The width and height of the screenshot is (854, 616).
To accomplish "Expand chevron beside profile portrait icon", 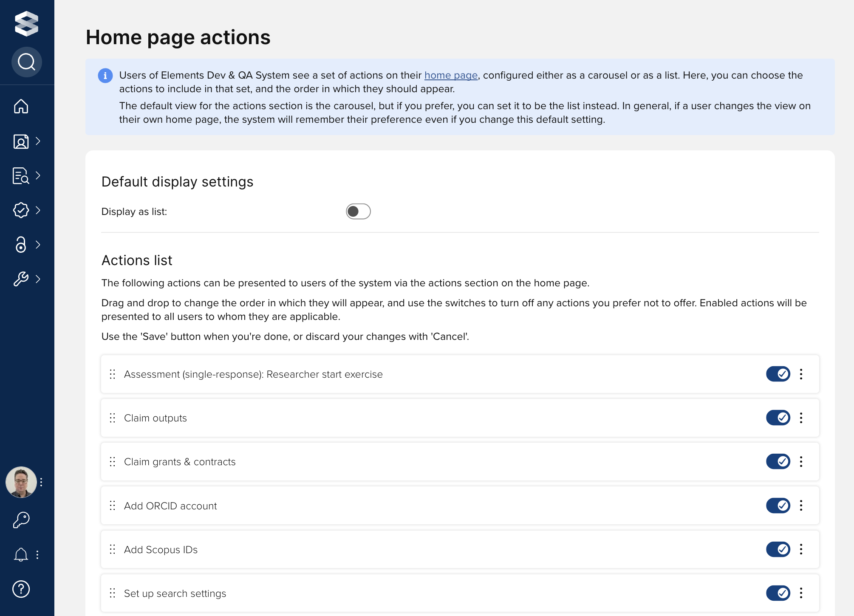I will [x=38, y=141].
